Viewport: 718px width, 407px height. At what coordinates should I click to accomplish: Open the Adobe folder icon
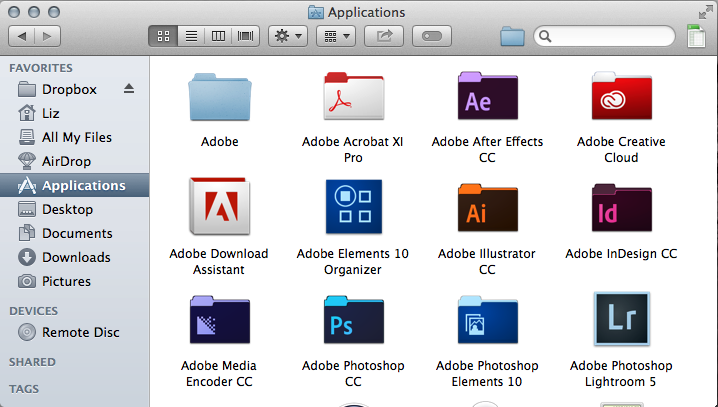point(220,97)
